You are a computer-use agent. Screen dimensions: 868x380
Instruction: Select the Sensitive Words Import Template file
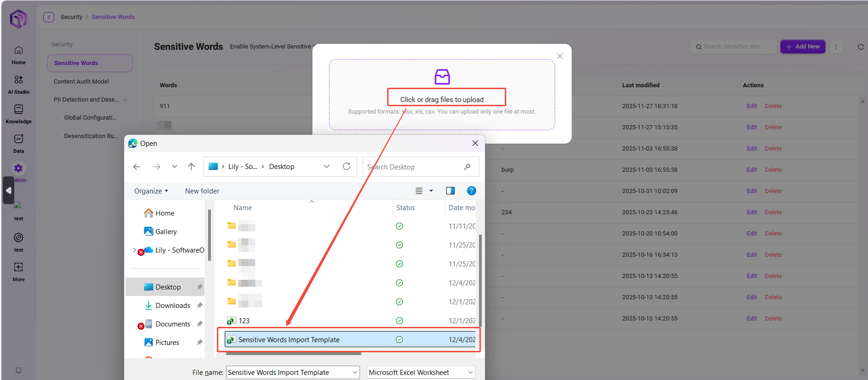(289, 340)
